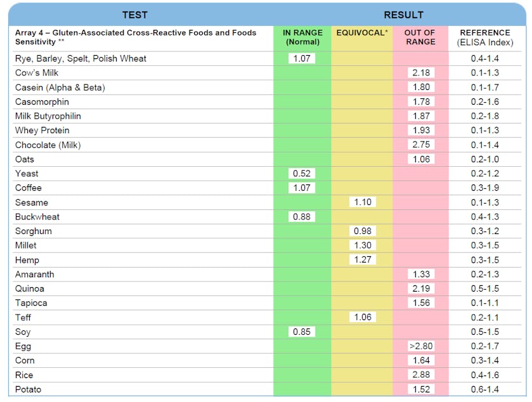This screenshot has height=402, width=532.
Task: Click the Tapioca result 1.56
Action: point(421,302)
